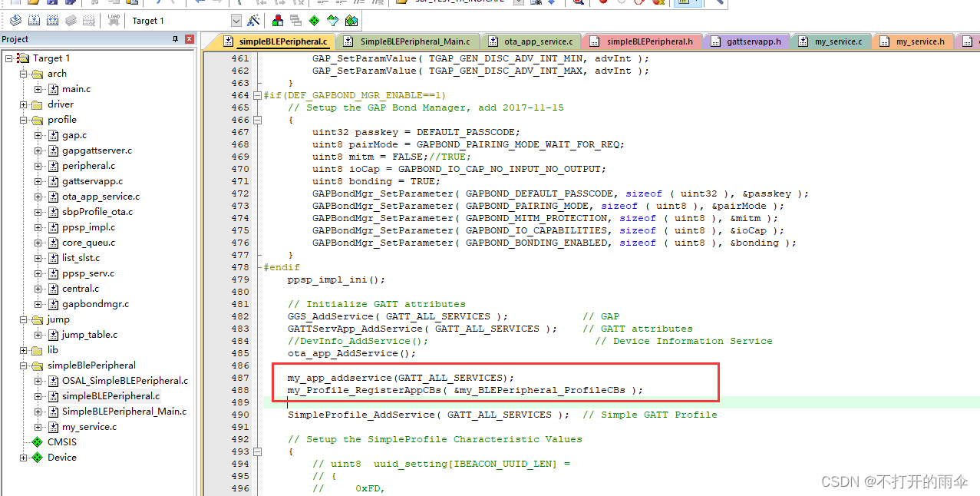The height and width of the screenshot is (496, 980).
Task: Click the Stop build icon
Action: [x=89, y=21]
